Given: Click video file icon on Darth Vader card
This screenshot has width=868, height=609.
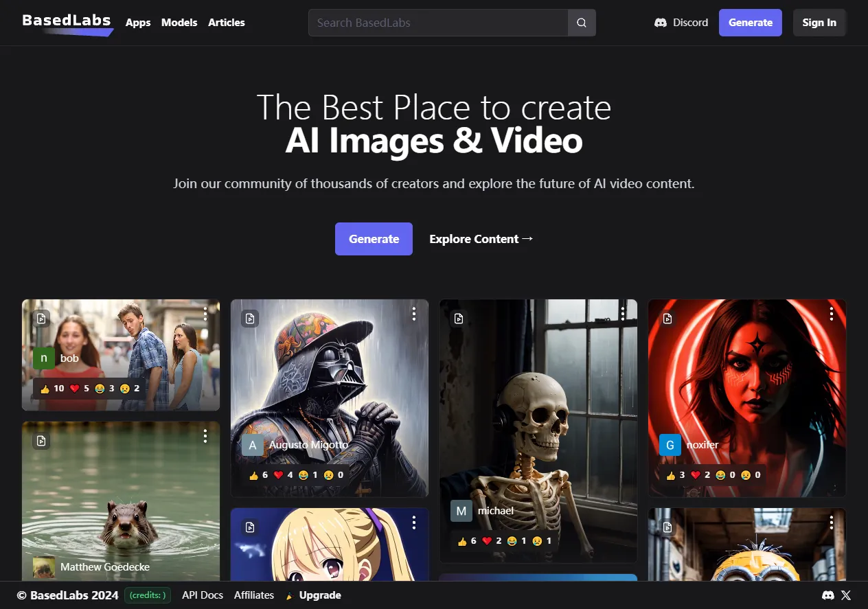Looking at the screenshot, I should (250, 318).
